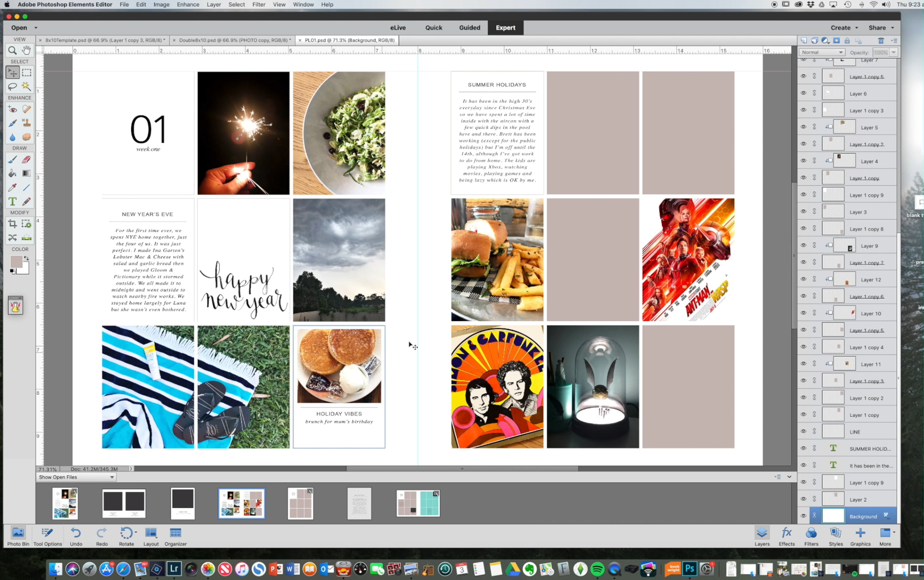Select the Gradient tool
Image resolution: width=924 pixels, height=580 pixels.
(26, 174)
